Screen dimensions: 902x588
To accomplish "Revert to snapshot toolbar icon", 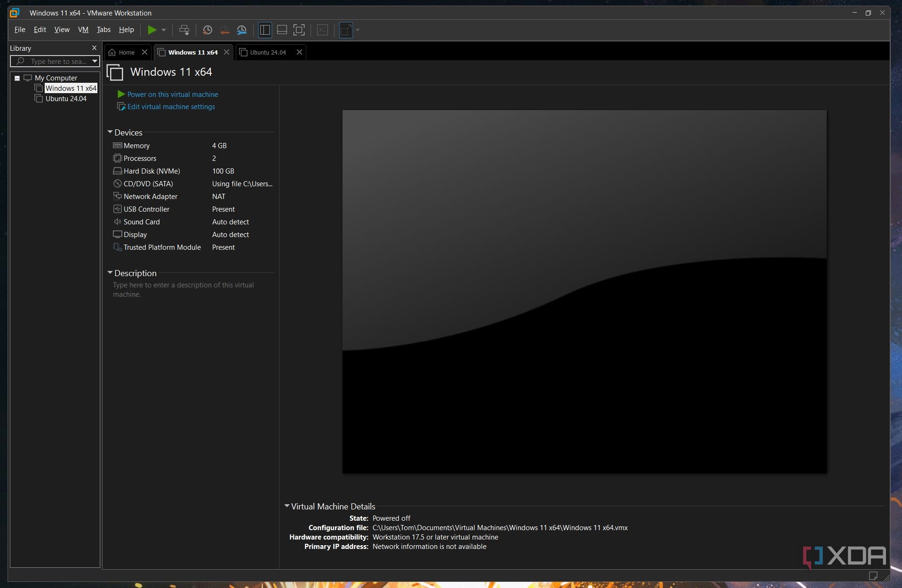I will pyautogui.click(x=224, y=30).
